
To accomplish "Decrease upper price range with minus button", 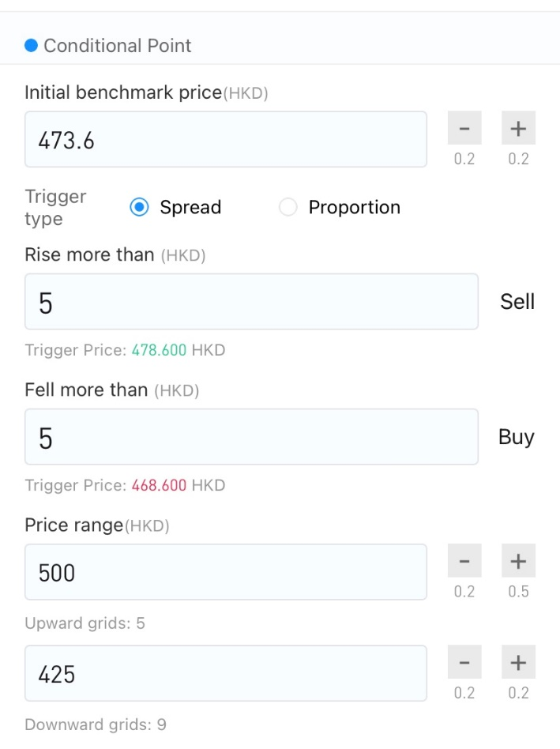I will pos(464,560).
